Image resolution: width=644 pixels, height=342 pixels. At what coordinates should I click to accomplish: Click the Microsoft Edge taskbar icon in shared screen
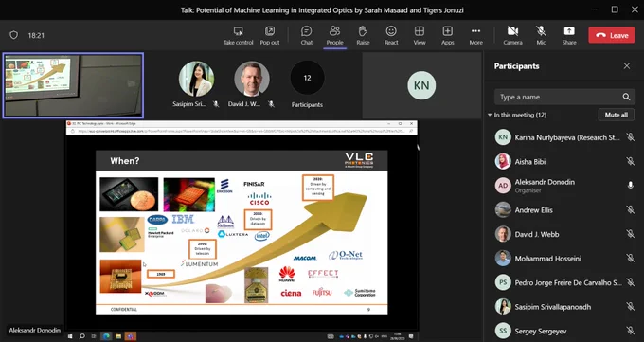tap(106, 336)
